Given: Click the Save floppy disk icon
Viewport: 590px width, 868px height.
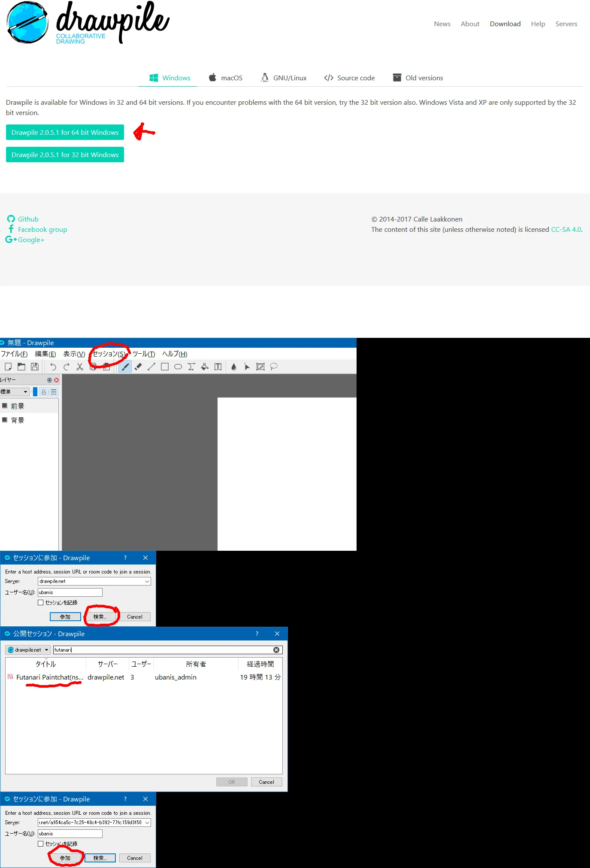Looking at the screenshot, I should click(x=35, y=367).
